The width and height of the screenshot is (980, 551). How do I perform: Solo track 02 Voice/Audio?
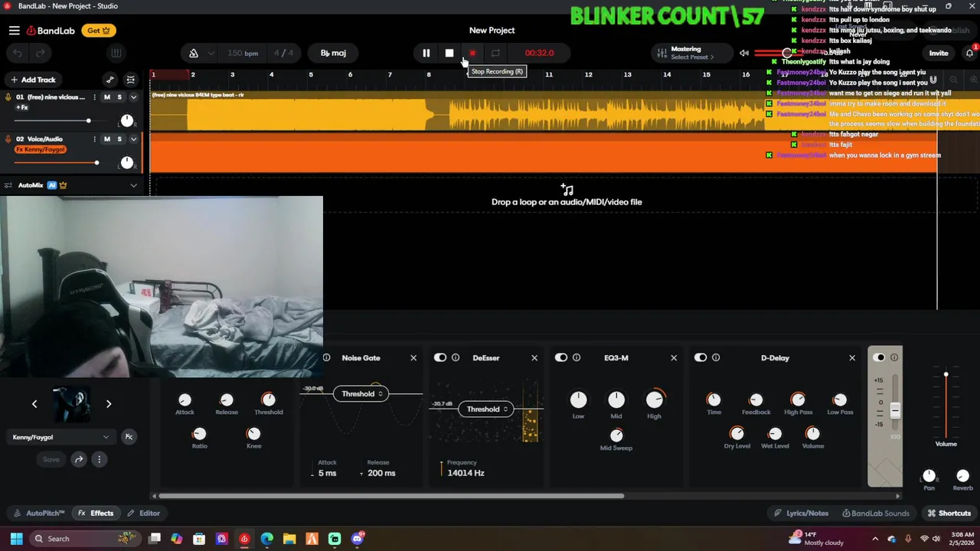pyautogui.click(x=119, y=139)
